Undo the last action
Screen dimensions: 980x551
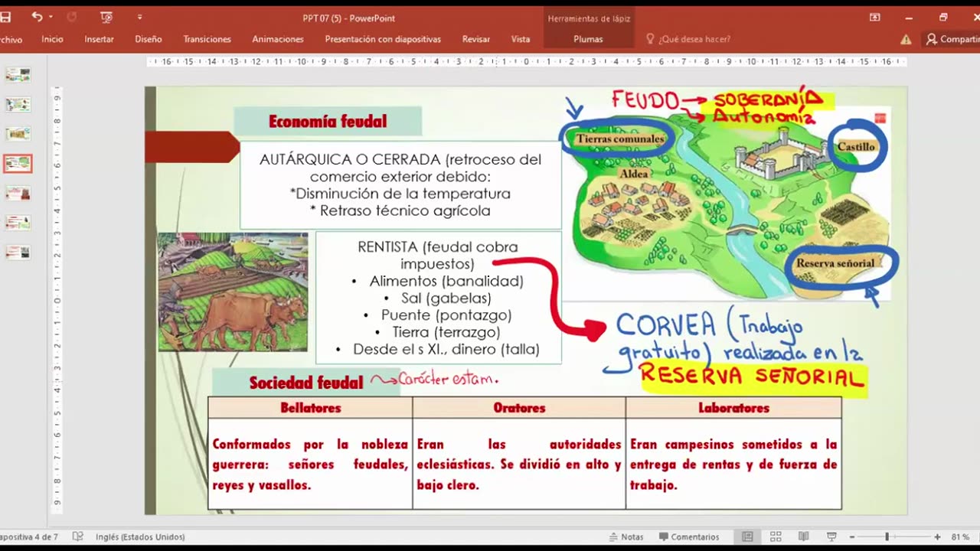coord(37,17)
